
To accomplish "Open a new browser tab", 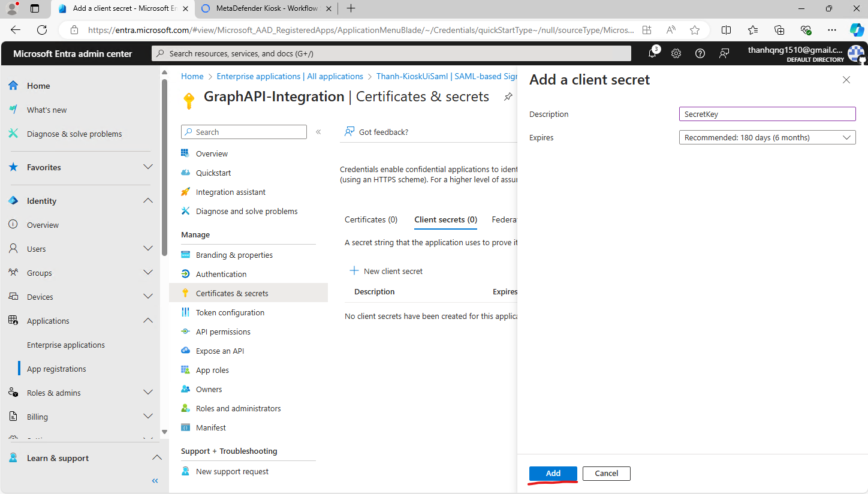I will point(351,8).
